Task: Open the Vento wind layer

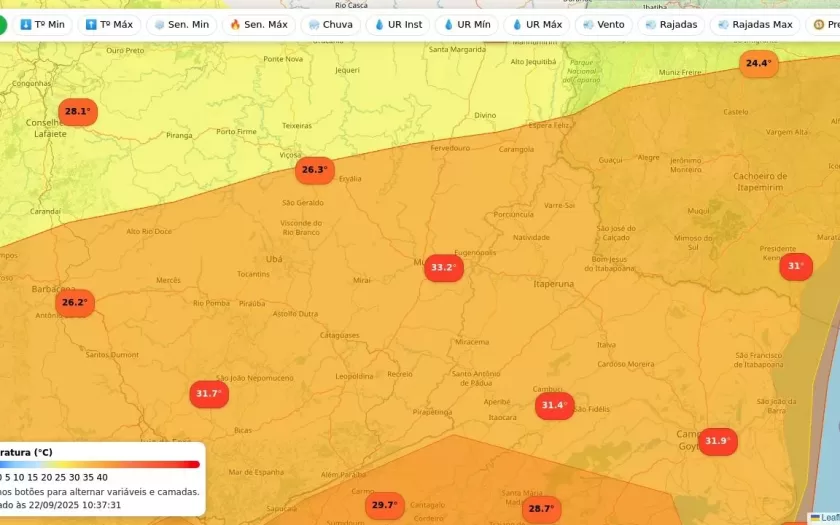Action: (x=603, y=24)
